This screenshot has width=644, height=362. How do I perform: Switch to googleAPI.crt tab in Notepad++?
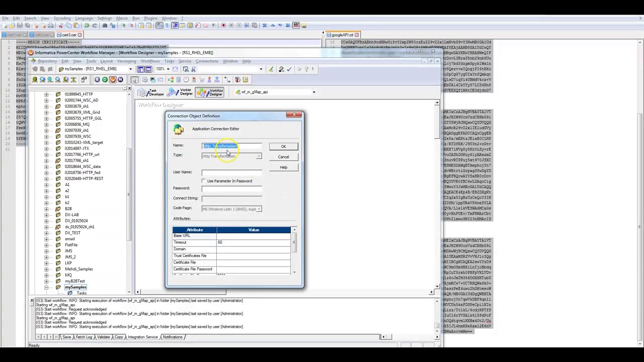click(x=342, y=35)
